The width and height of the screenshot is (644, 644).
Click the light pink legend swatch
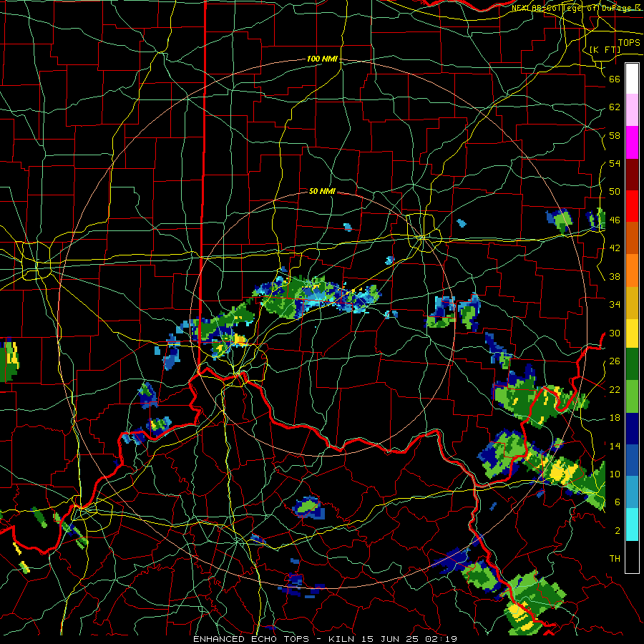coord(632,110)
